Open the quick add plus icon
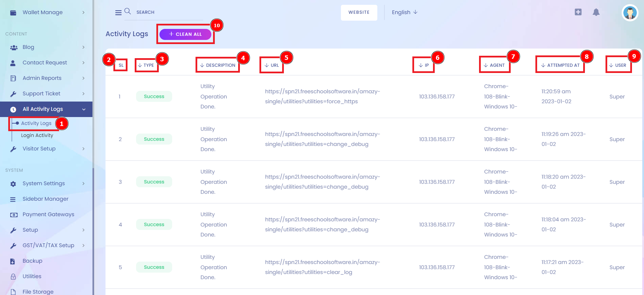This screenshot has width=644, height=295. 578,12
